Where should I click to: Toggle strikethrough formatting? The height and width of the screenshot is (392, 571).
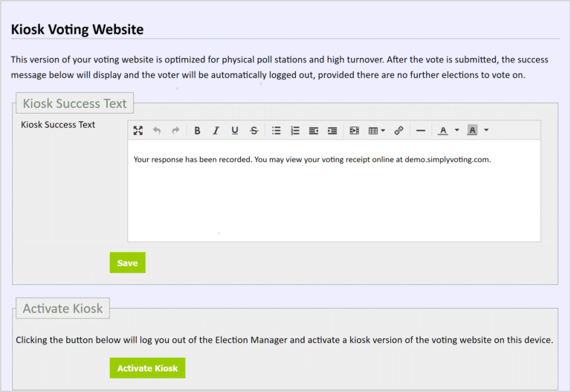pos(254,130)
